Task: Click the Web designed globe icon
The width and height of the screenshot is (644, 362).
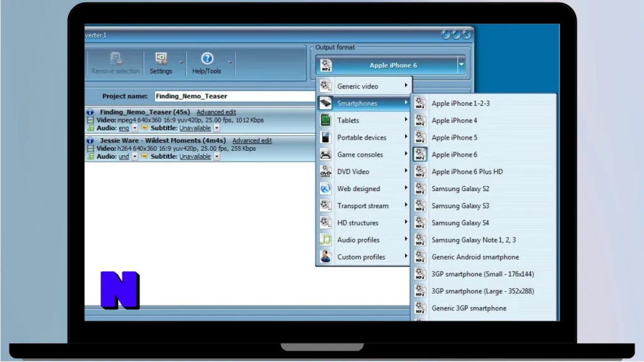Action: coord(325,189)
